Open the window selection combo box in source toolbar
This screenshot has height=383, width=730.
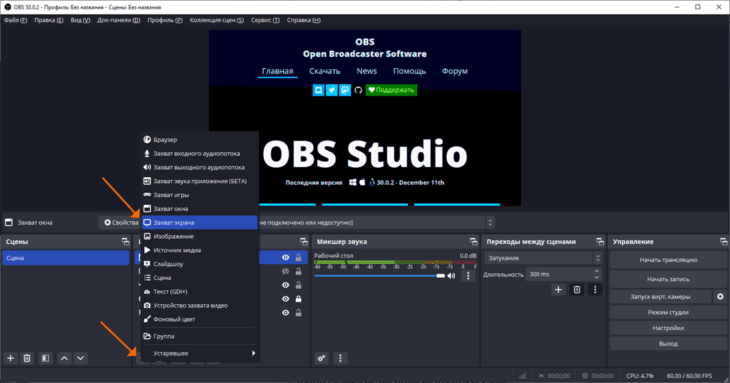click(377, 222)
